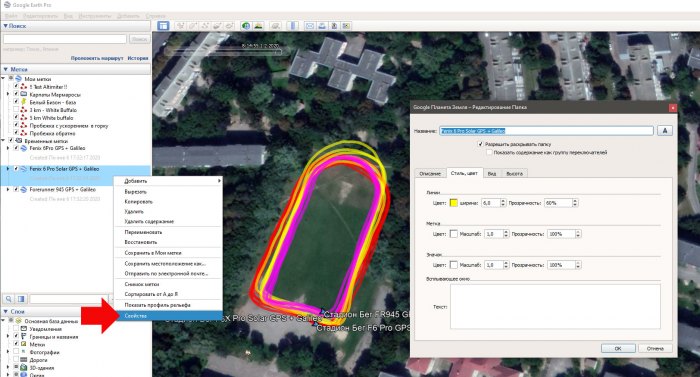Choose Свойства in the context menu
This screenshot has width=700, height=377.
point(168,316)
